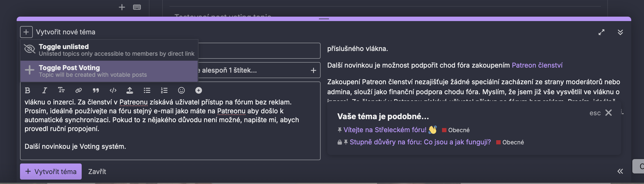Hide the preview panel with double arrow
Viewport: 644px width, 184px height.
coord(620,171)
